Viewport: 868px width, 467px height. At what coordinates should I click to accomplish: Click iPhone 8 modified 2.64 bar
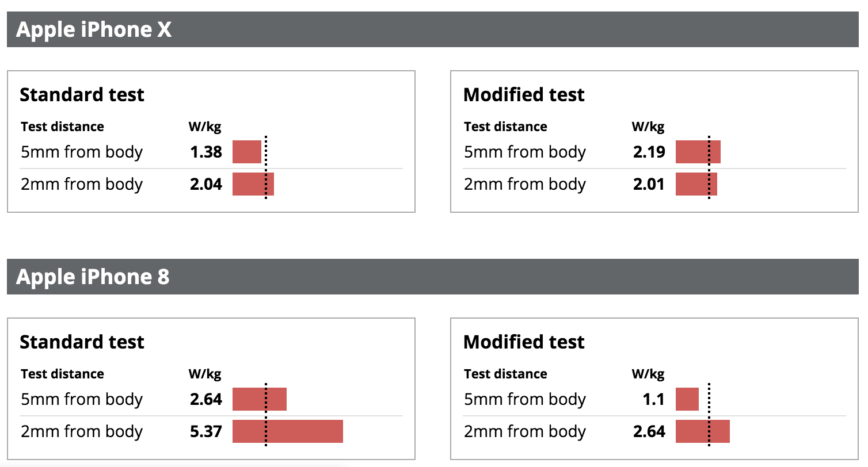(x=703, y=431)
